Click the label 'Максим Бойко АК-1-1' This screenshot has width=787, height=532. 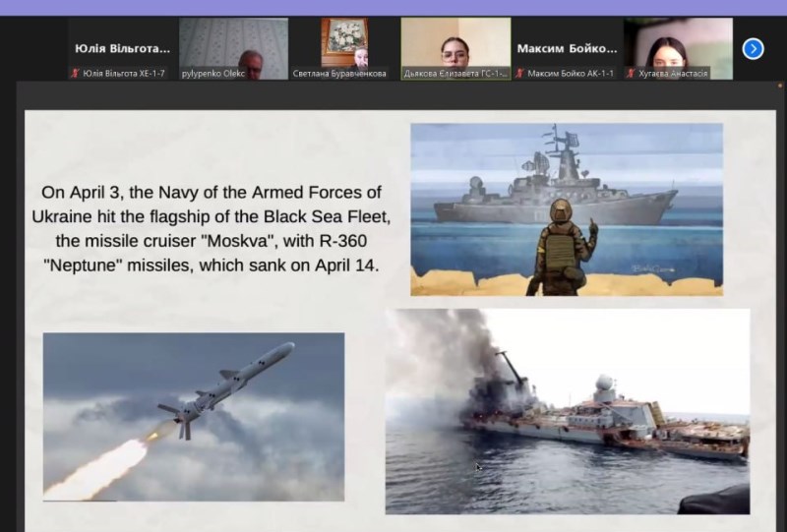(x=571, y=74)
